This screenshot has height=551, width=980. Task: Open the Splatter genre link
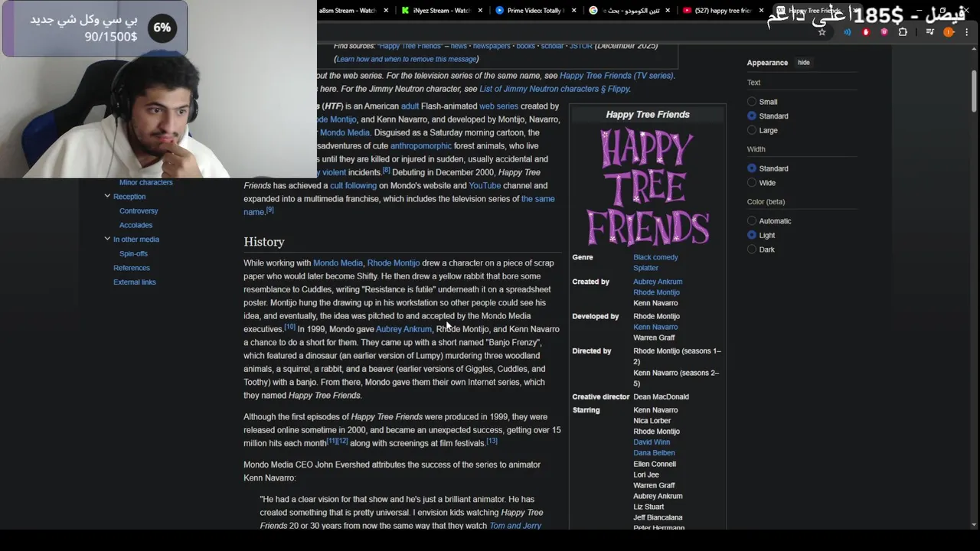tap(645, 268)
